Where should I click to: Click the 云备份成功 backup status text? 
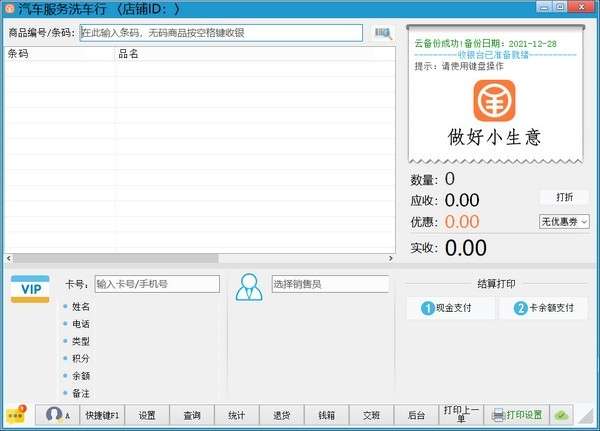(x=485, y=44)
